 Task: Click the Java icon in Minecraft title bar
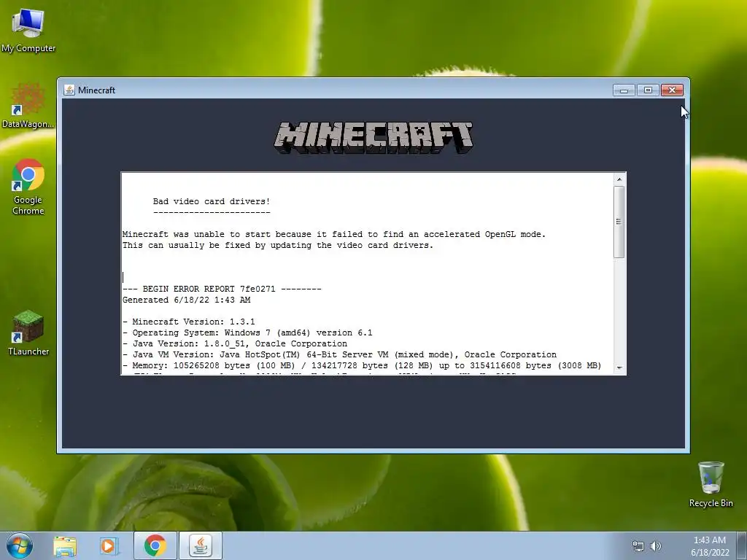(69, 90)
